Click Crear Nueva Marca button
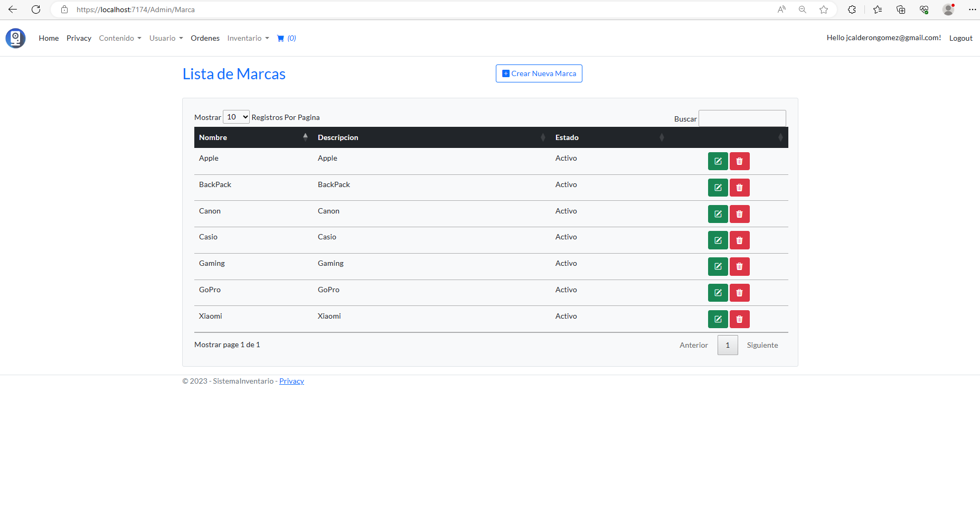Screen dimensions: 980x530 click(539, 73)
